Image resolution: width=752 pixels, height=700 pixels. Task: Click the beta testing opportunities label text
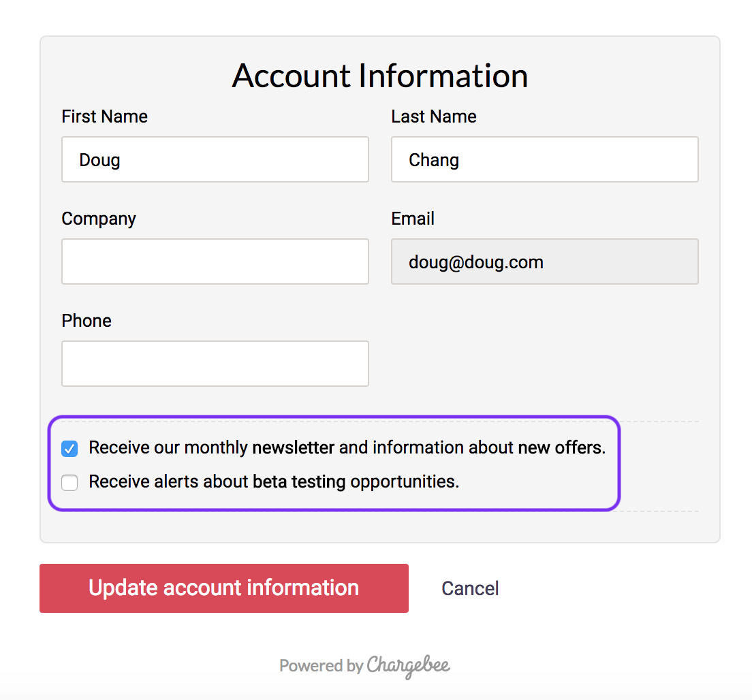[274, 481]
